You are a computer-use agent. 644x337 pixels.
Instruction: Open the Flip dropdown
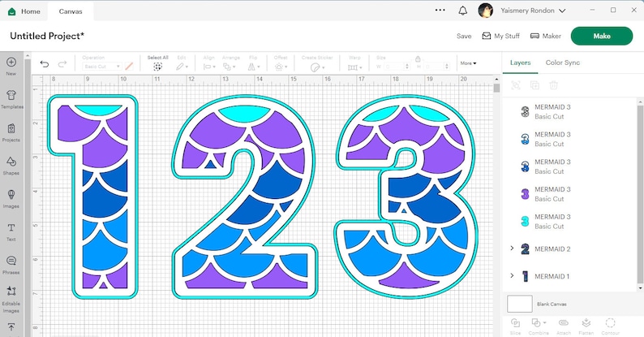point(254,67)
